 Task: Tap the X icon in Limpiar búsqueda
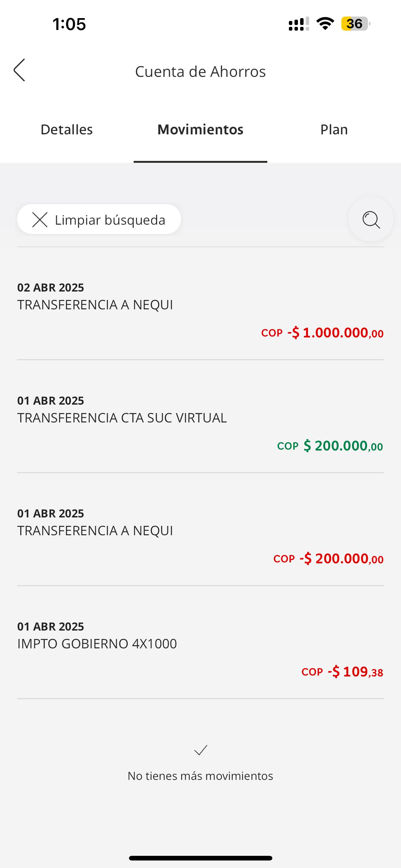40,220
